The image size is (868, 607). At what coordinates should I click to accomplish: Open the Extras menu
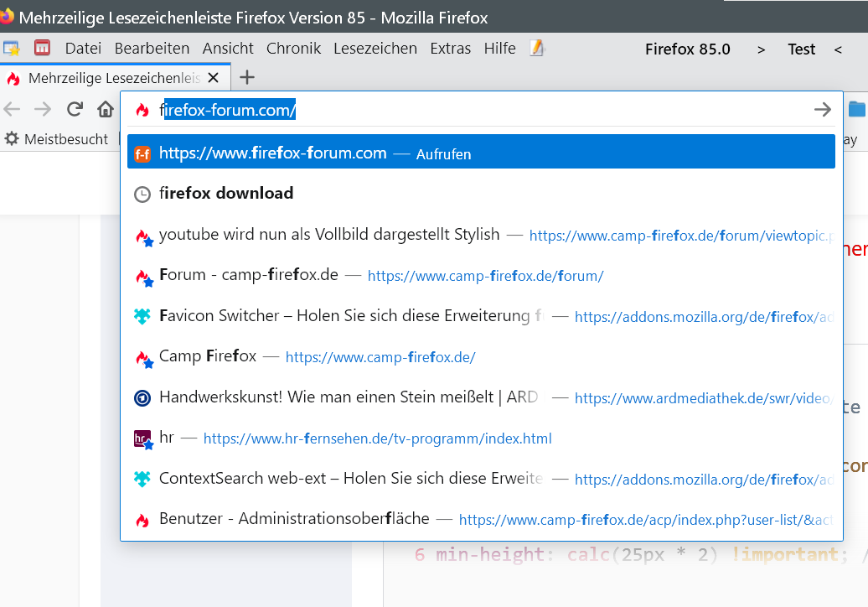450,49
